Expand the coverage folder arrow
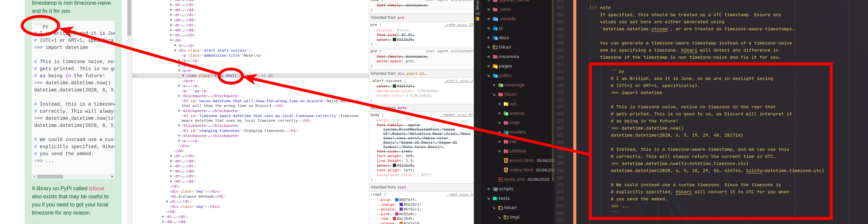The width and height of the screenshot is (868, 224). [x=494, y=85]
